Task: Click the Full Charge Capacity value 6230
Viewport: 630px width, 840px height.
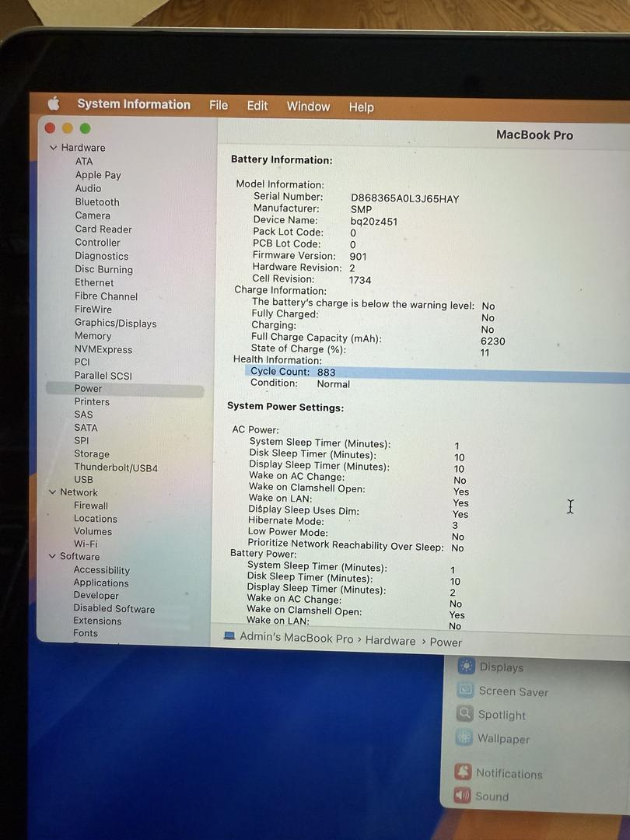Action: (492, 341)
